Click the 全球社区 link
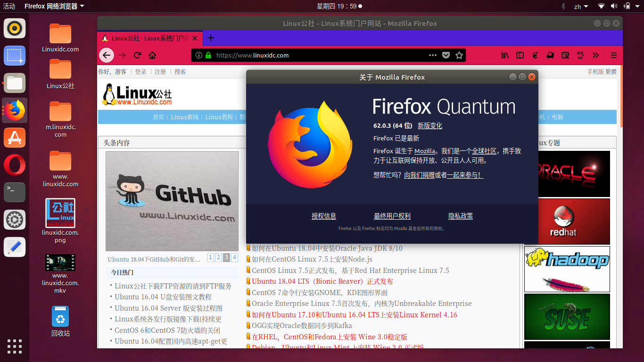 tap(484, 151)
